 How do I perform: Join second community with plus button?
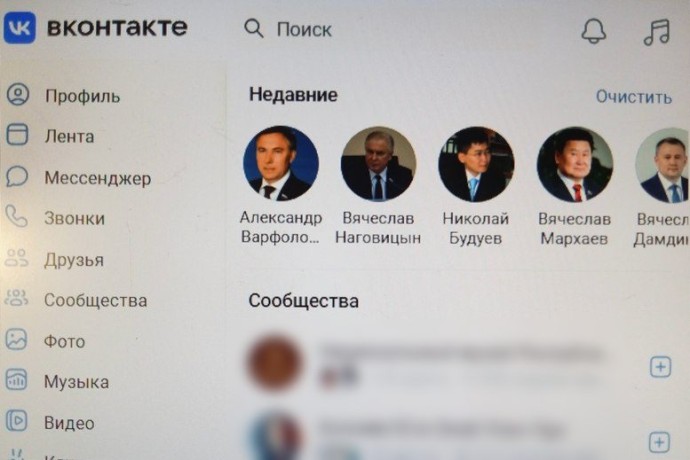(659, 442)
